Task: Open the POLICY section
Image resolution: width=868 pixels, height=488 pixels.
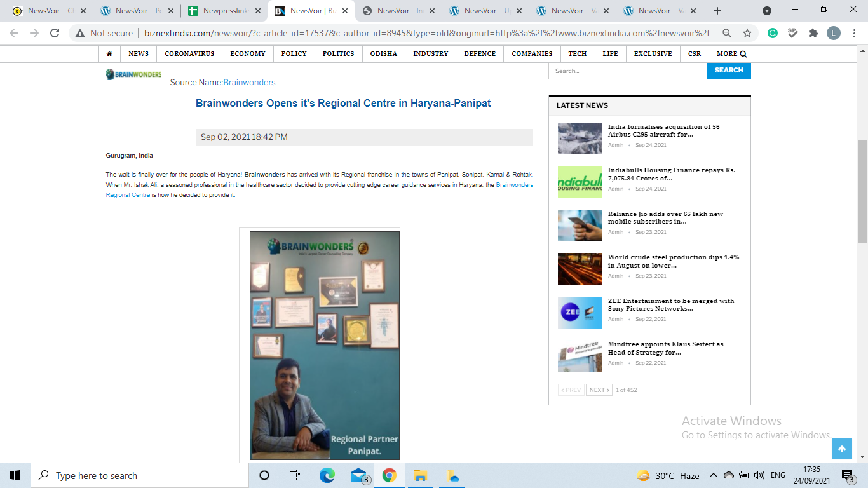Action: pyautogui.click(x=294, y=54)
